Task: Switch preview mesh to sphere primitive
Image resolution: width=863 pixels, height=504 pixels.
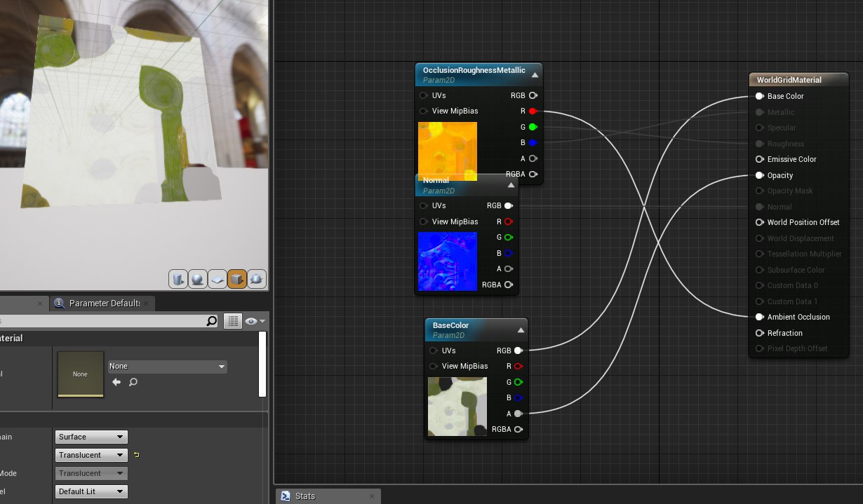Action: click(x=198, y=280)
